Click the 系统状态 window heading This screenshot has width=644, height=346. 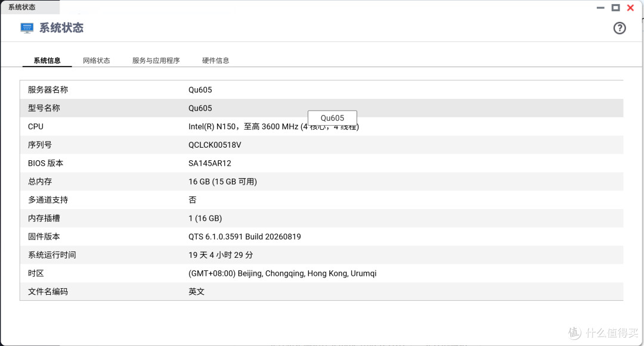coord(61,28)
